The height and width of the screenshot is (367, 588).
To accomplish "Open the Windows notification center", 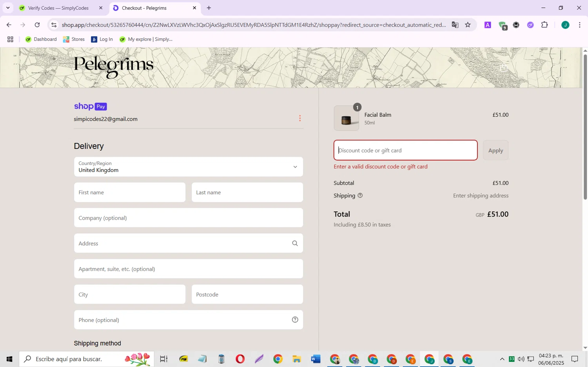I will click(x=575, y=359).
